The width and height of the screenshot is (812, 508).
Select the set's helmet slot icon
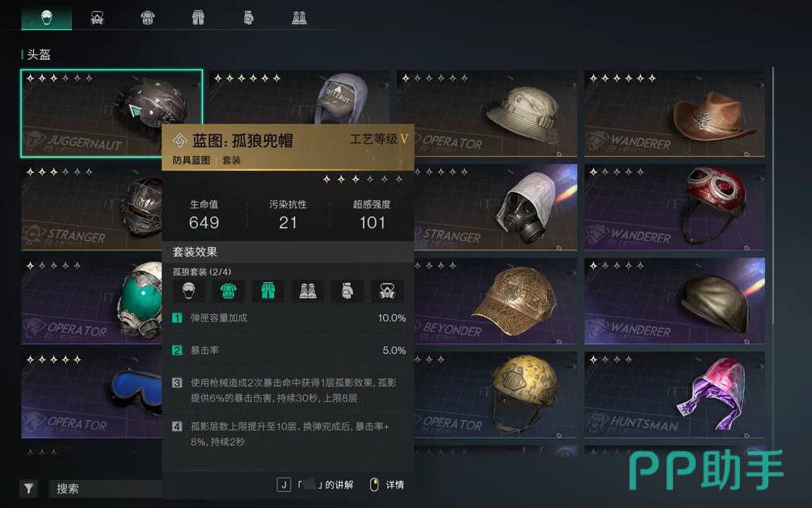click(x=188, y=291)
